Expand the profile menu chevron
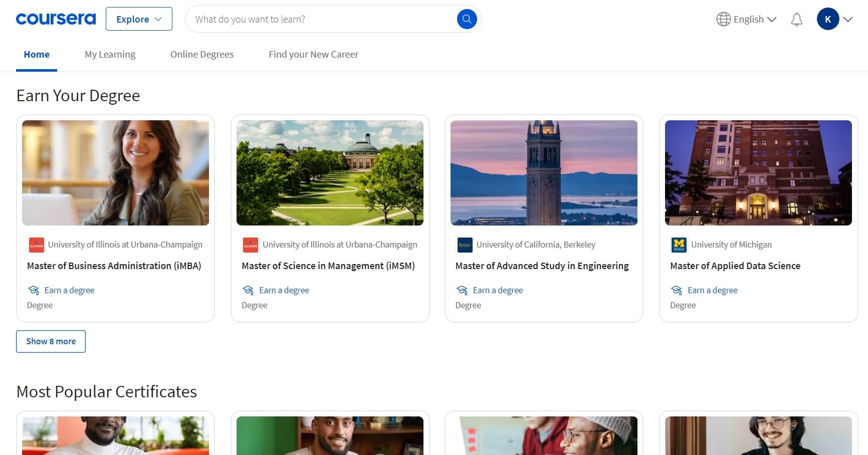 (848, 20)
